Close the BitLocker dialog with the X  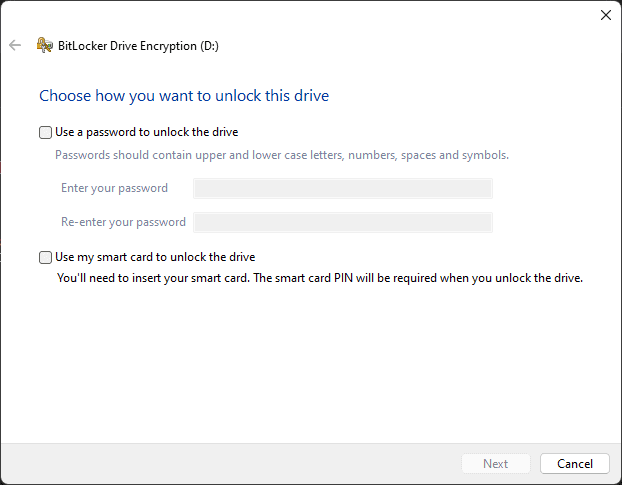tap(605, 15)
